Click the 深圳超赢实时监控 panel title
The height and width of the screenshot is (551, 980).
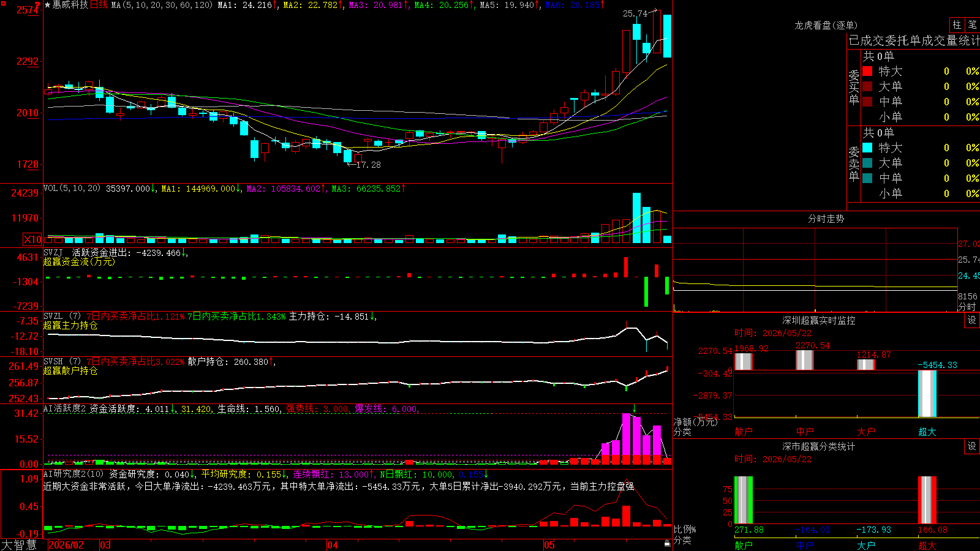[x=819, y=320]
